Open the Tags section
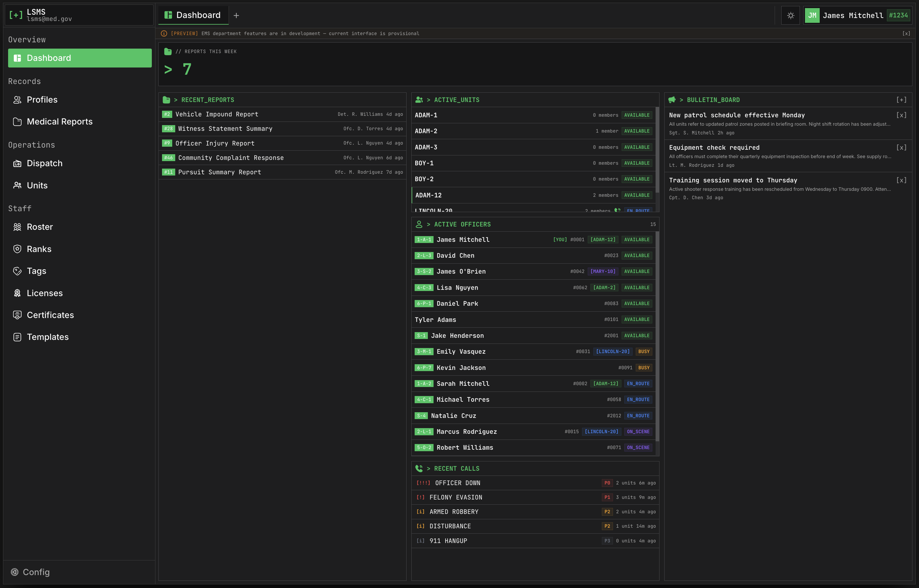 36,271
